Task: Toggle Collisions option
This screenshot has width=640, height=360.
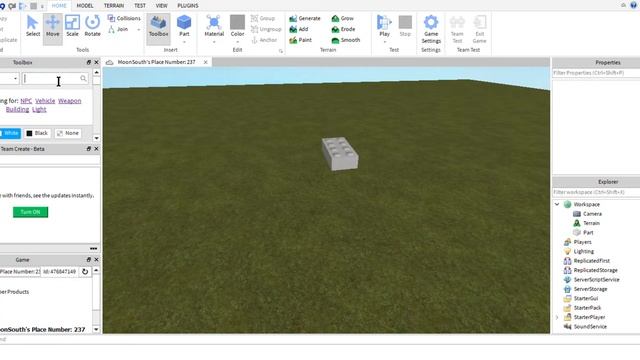Action: tap(124, 18)
